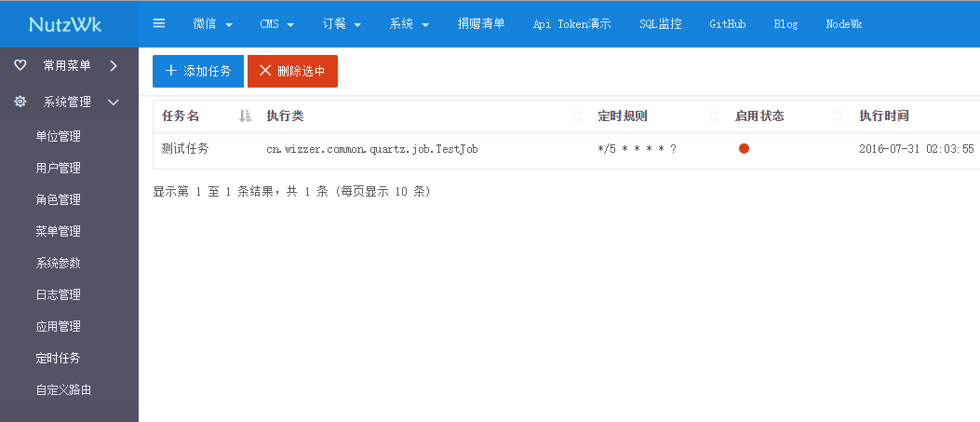
Task: Open 角色管理 in the sidebar
Action: (x=58, y=199)
